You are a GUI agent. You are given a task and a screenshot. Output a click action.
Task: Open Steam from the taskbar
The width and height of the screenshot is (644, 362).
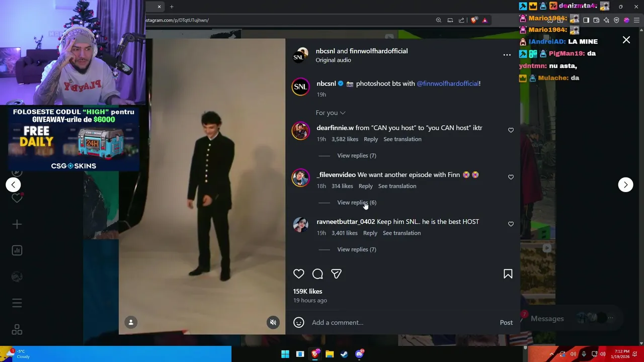pyautogui.click(x=344, y=354)
